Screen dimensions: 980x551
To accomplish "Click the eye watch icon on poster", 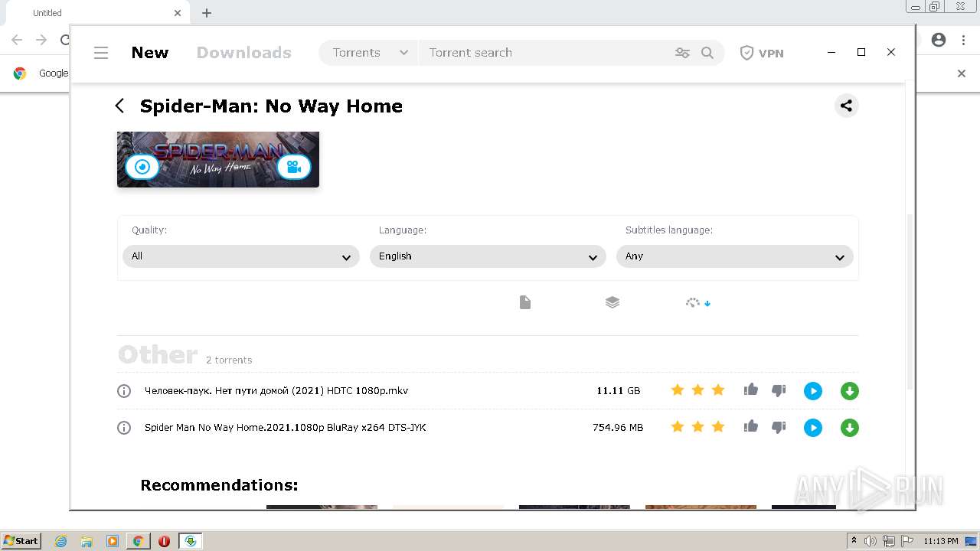I will click(142, 166).
